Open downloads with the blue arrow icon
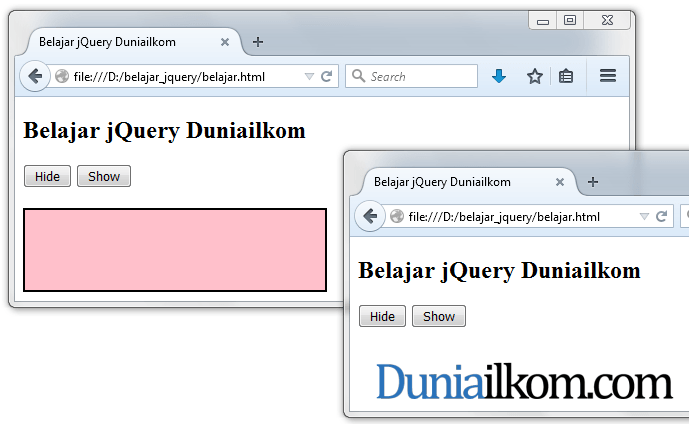Image resolution: width=689 pixels, height=424 pixels. click(x=499, y=76)
